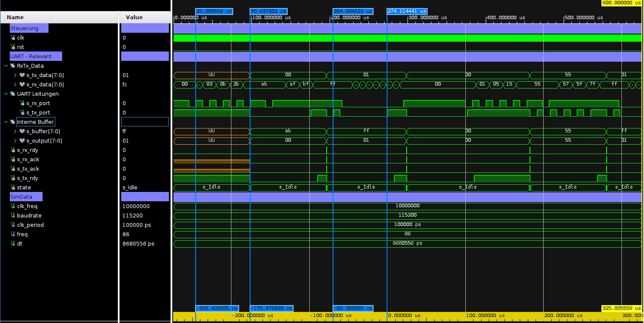Click the s_rx_port signal icon
Screen dimensions: 644x323
pos(22,103)
